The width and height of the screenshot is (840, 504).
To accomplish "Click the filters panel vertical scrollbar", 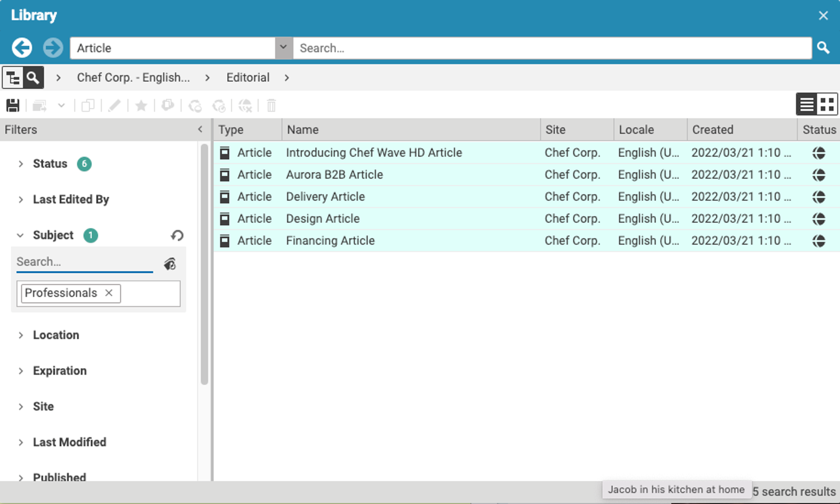I will click(x=204, y=265).
